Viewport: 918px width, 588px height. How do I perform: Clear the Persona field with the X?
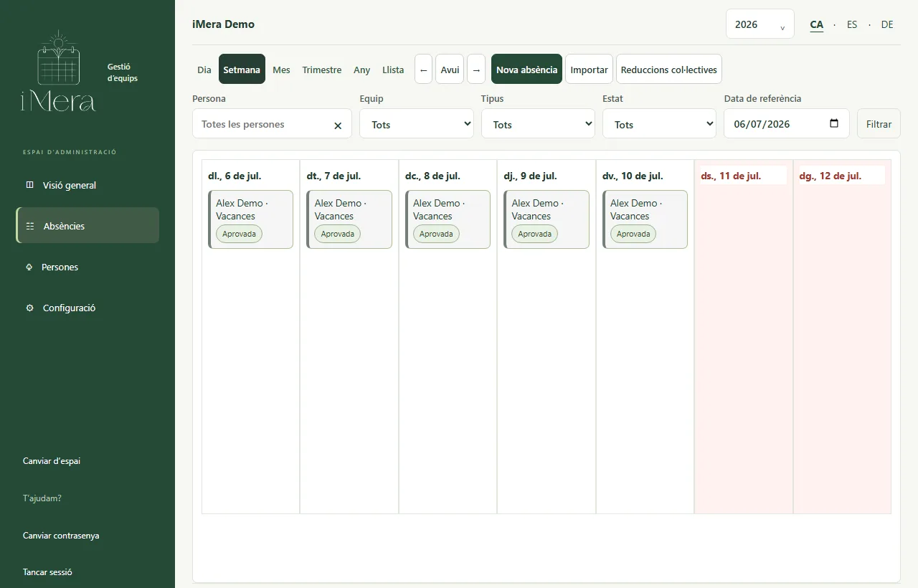[x=338, y=125]
